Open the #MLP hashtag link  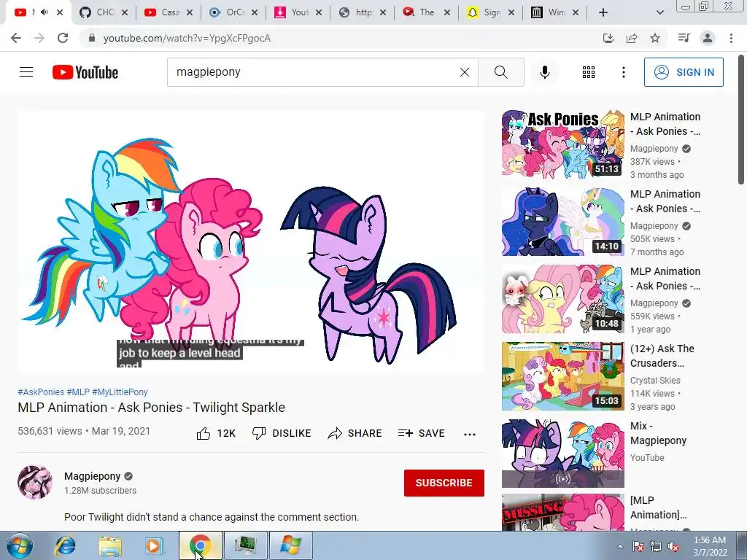pyautogui.click(x=78, y=392)
